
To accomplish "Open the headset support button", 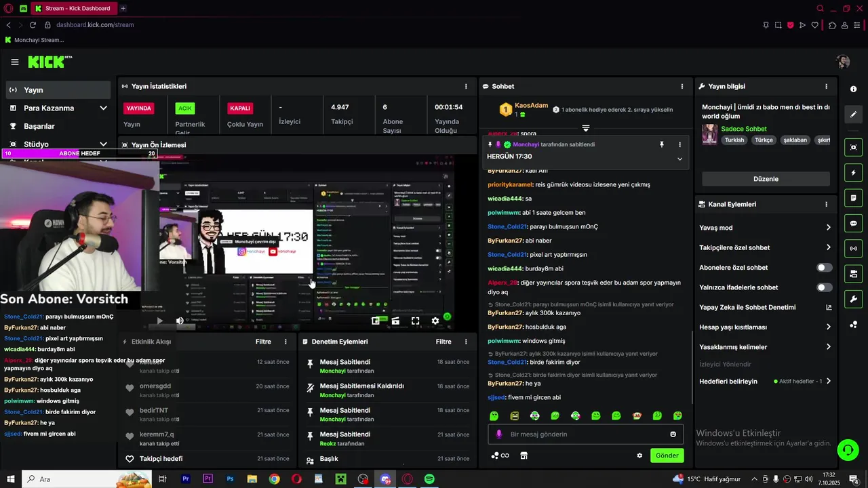I will [x=847, y=449].
